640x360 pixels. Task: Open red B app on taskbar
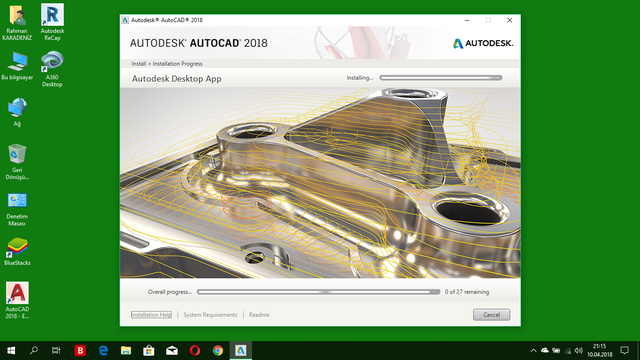[x=80, y=350]
